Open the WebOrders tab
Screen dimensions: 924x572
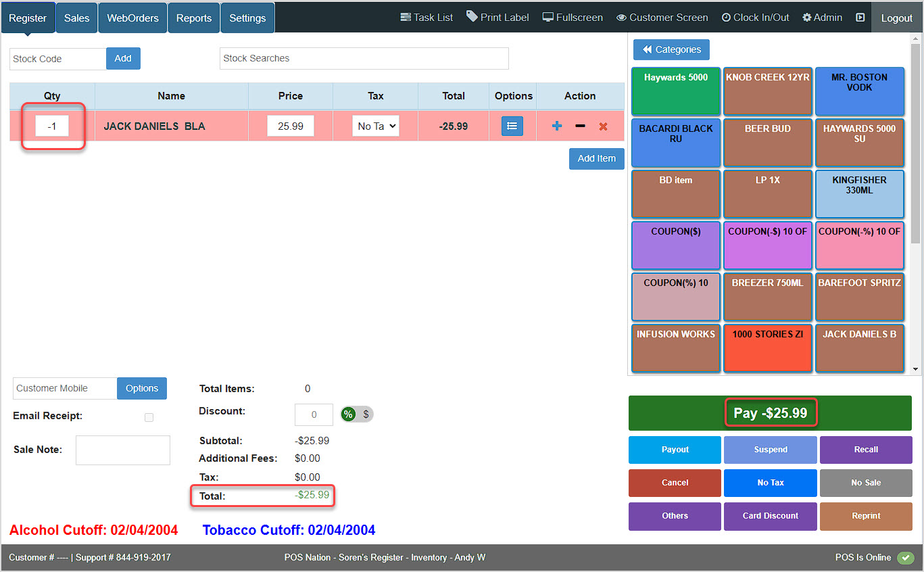[132, 18]
